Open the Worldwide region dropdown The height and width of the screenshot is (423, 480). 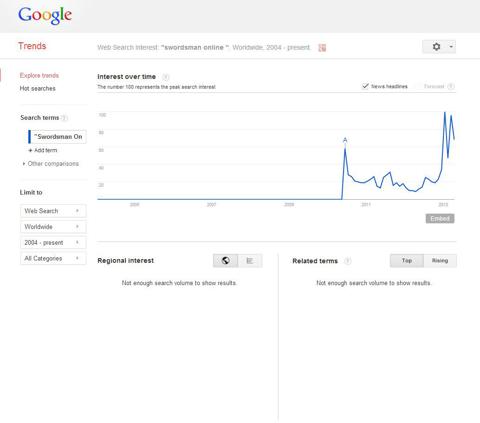tap(53, 227)
